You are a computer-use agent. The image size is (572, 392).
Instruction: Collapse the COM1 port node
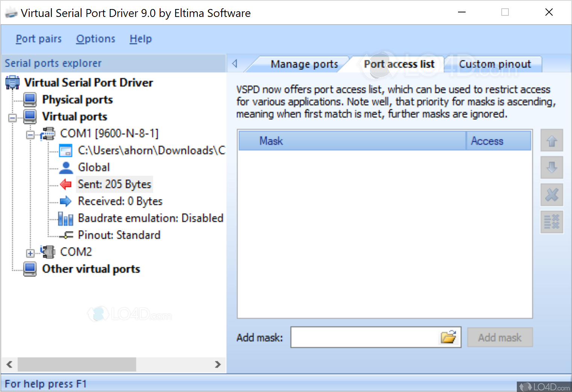(x=30, y=135)
